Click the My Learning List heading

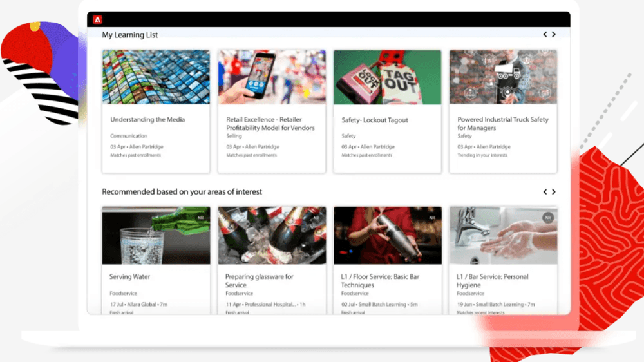129,35
